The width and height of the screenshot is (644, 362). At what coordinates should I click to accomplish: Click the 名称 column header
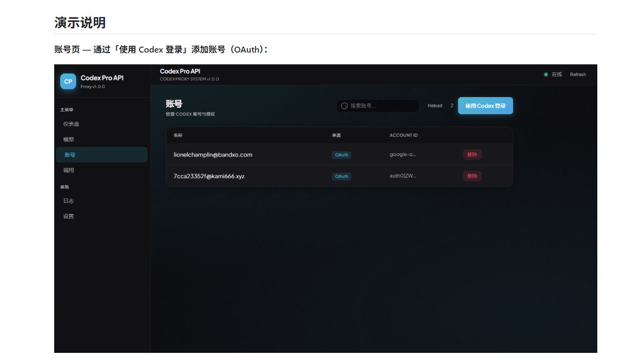178,135
